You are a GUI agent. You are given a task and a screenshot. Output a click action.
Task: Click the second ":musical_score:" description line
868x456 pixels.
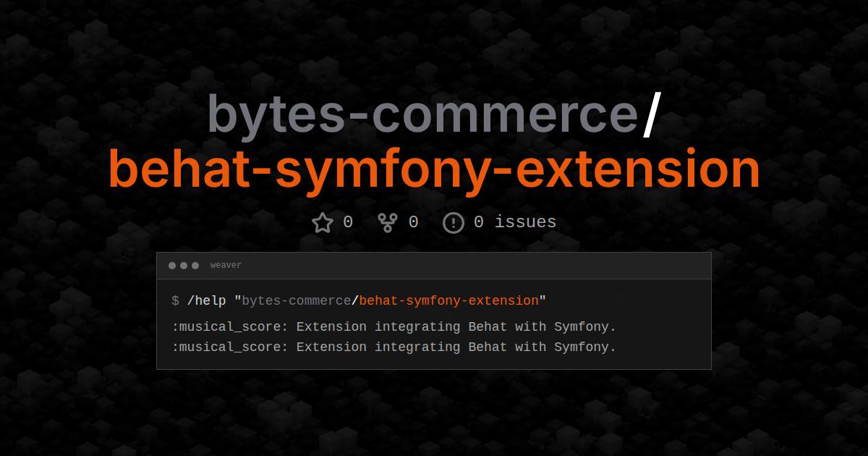coord(393,347)
